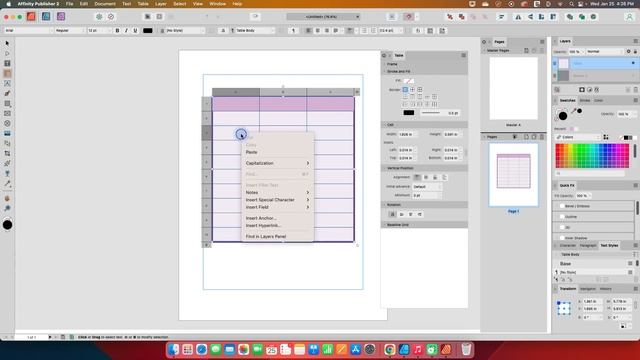This screenshot has width=640, height=360.
Task: Choose first text rotation option in Table panel
Action: click(x=393, y=214)
